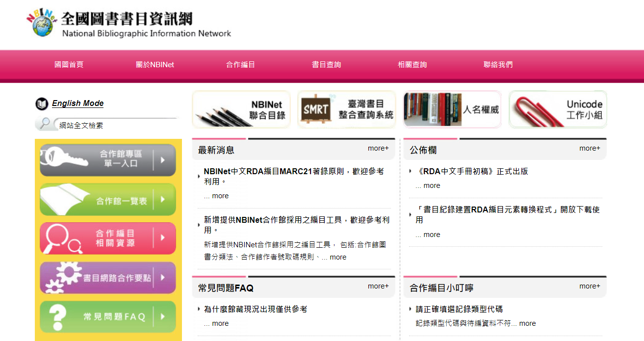Open the 聯絡我們 menu
This screenshot has height=341, width=644.
click(498, 65)
